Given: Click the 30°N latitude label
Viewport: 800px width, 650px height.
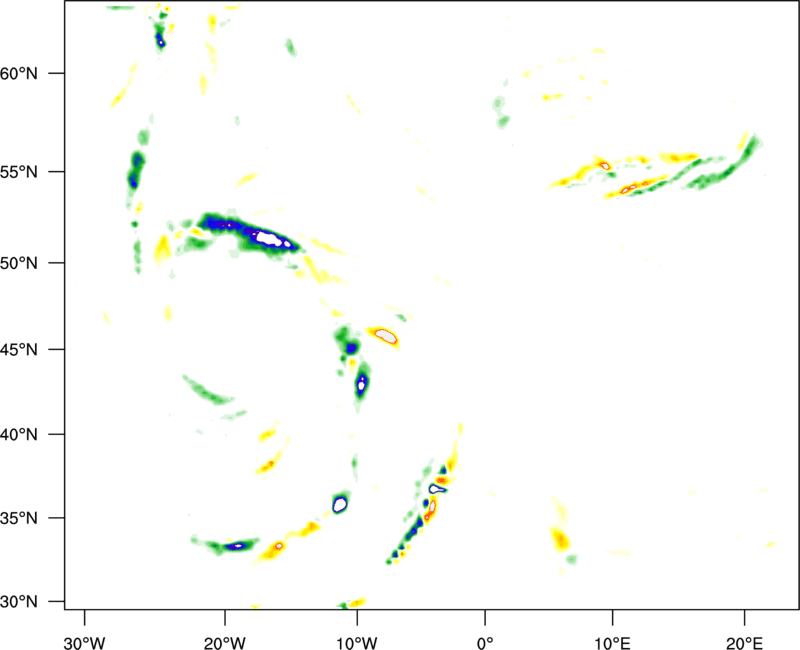Looking at the screenshot, I should pos(19,602).
